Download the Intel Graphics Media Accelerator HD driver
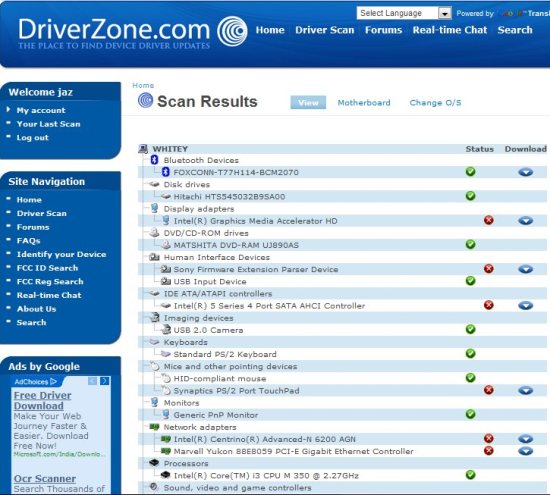 [525, 221]
